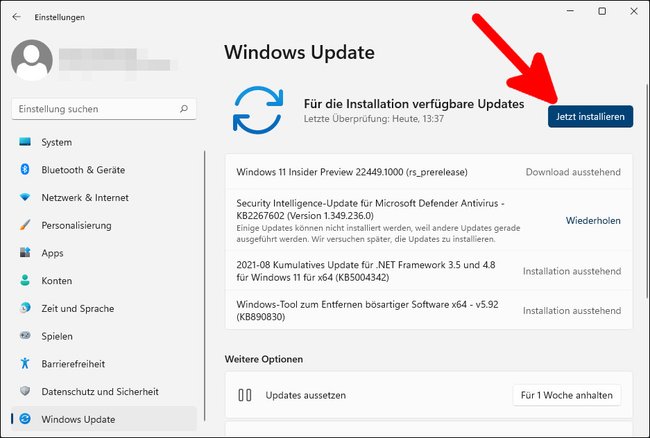Click the System monitor icon
Image resolution: width=650 pixels, height=438 pixels.
click(25, 142)
